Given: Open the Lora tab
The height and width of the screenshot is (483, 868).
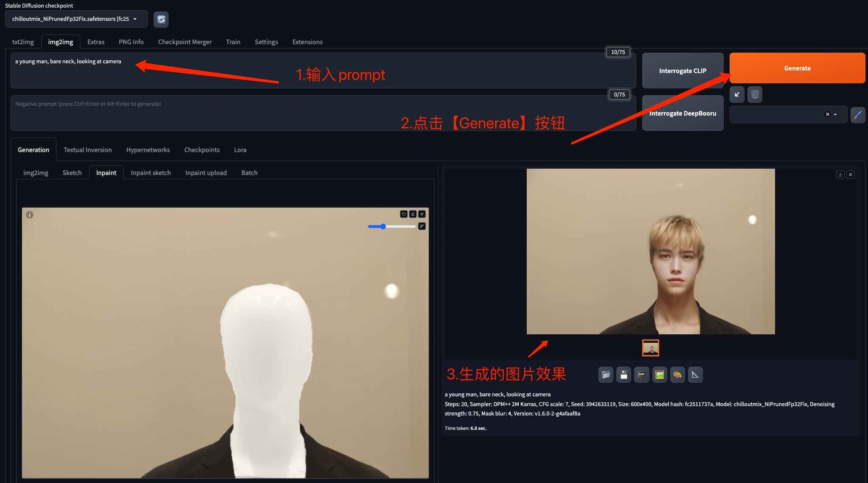Looking at the screenshot, I should tap(240, 150).
